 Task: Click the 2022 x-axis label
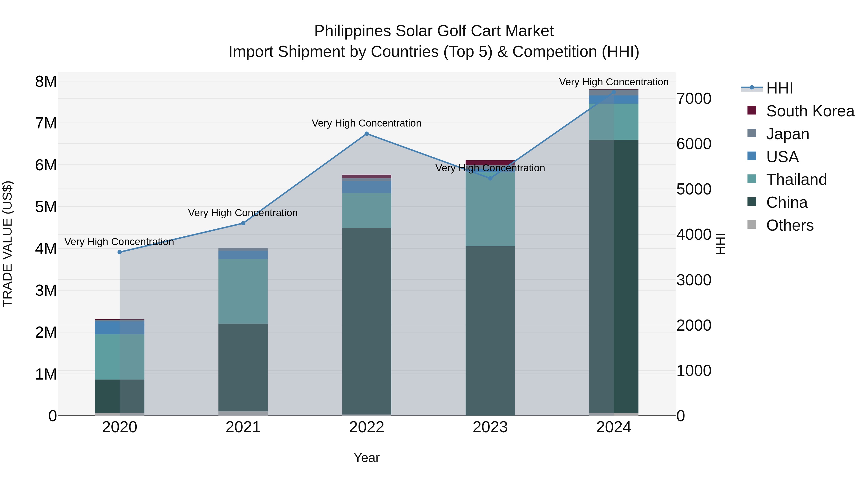click(x=366, y=427)
